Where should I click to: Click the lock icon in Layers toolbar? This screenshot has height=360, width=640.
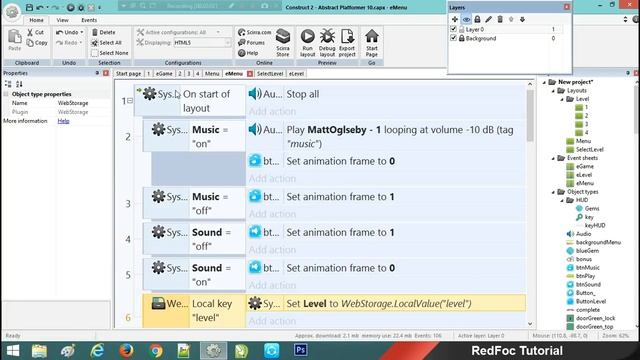(477, 19)
